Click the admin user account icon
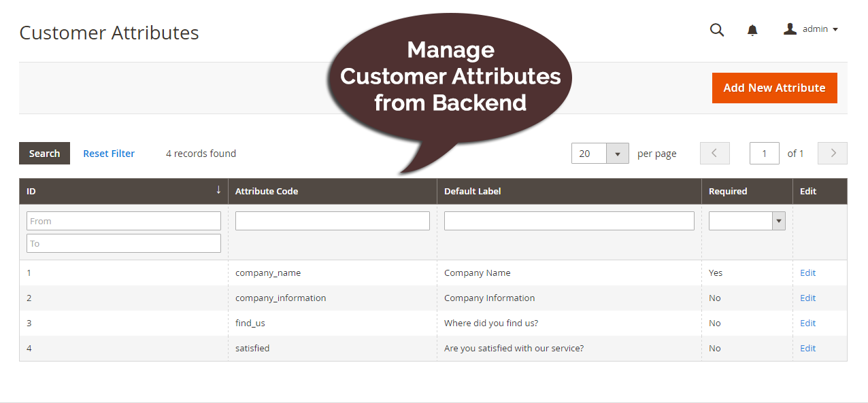Viewport: 868px width, 403px height. pyautogui.click(x=790, y=29)
